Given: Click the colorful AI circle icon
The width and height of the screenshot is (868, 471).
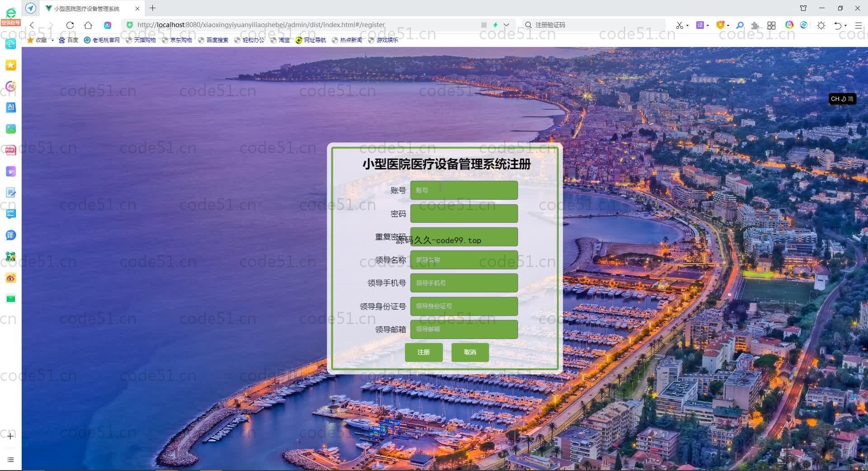Looking at the screenshot, I should pos(789,25).
